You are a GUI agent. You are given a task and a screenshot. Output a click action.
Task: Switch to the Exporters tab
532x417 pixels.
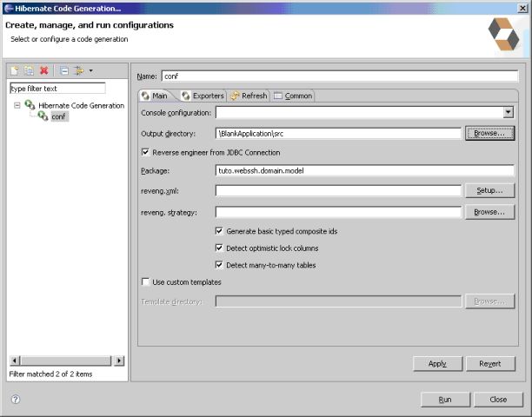(x=203, y=96)
